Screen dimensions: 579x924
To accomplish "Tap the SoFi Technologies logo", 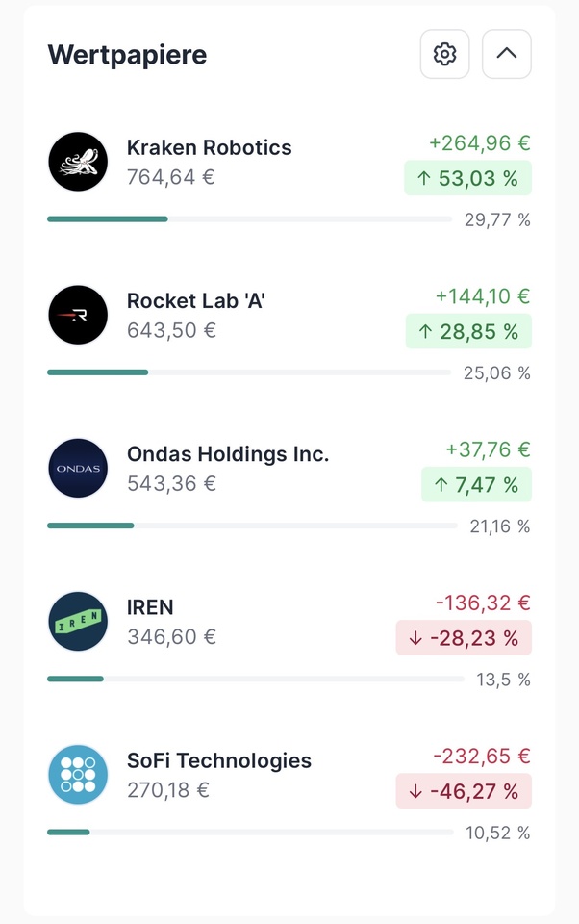I will point(78,774).
